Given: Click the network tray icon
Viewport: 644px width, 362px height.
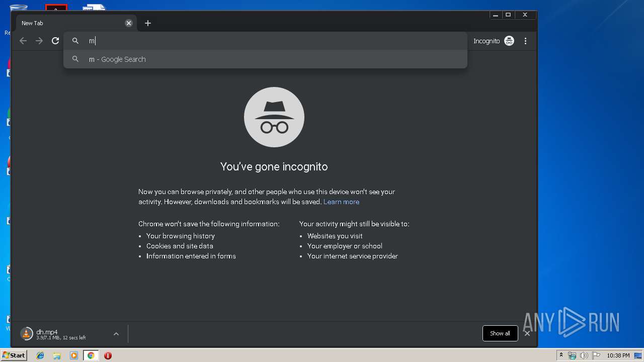Looking at the screenshot, I should [x=572, y=355].
